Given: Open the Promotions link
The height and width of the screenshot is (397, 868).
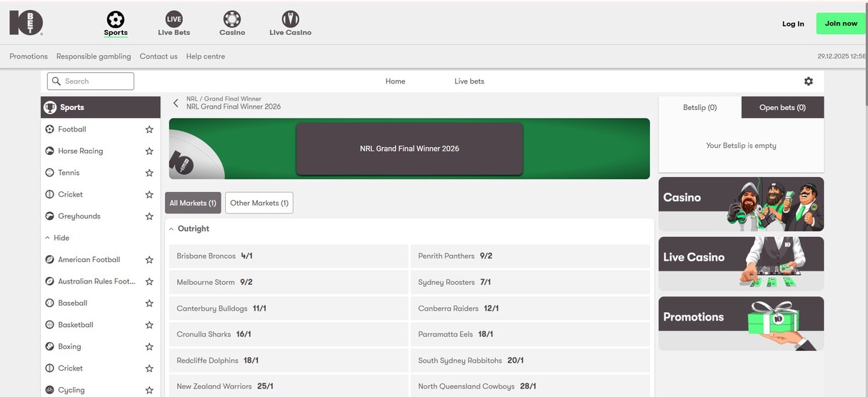Looking at the screenshot, I should (29, 56).
